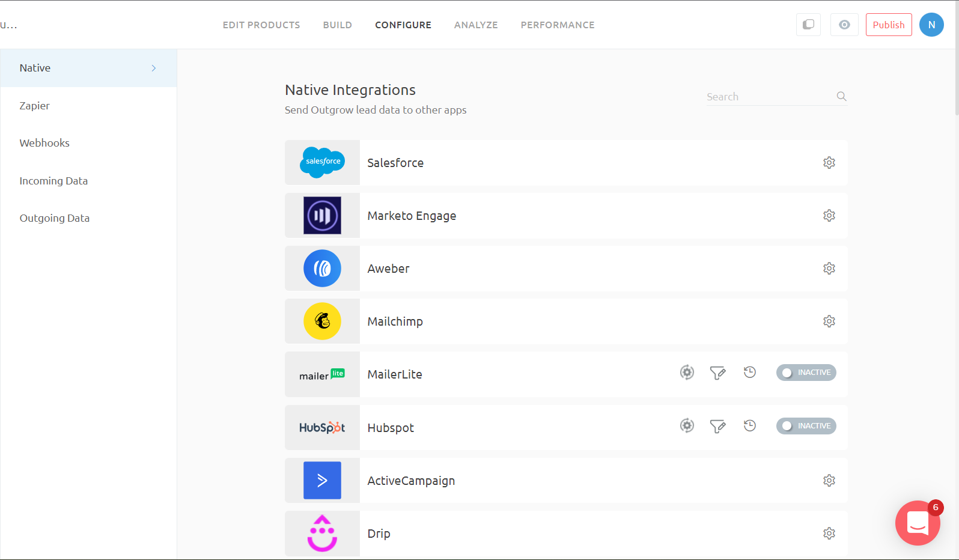959x560 pixels.
Task: Toggle MailerLite INACTIVE switch
Action: pos(806,373)
